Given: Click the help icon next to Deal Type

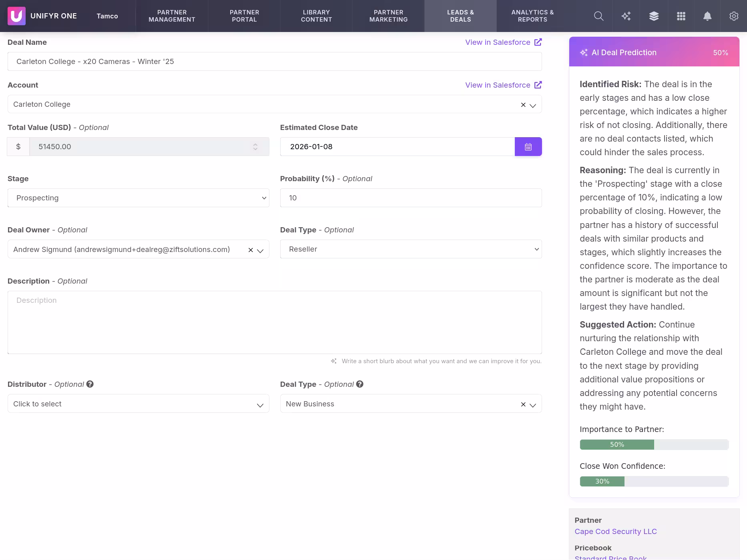Looking at the screenshot, I should click(359, 384).
